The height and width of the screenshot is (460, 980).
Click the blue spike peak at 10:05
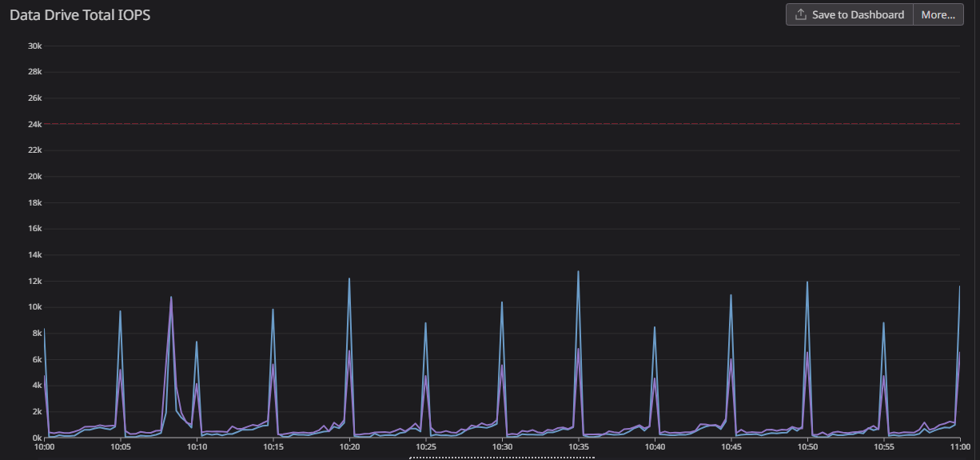[121, 311]
